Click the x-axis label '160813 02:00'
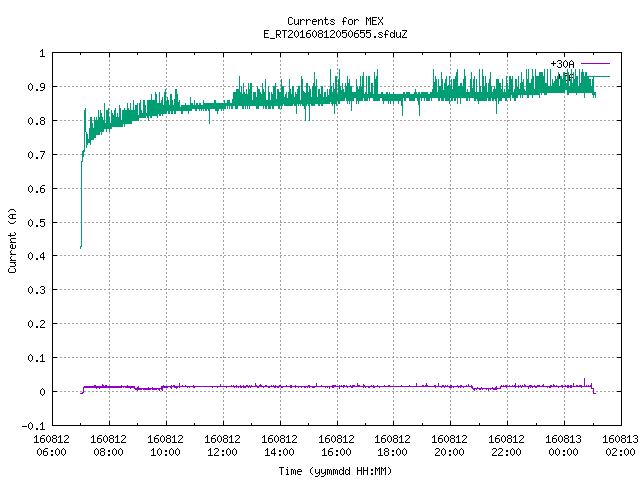Viewport: 640px width, 480px height. tap(620, 446)
